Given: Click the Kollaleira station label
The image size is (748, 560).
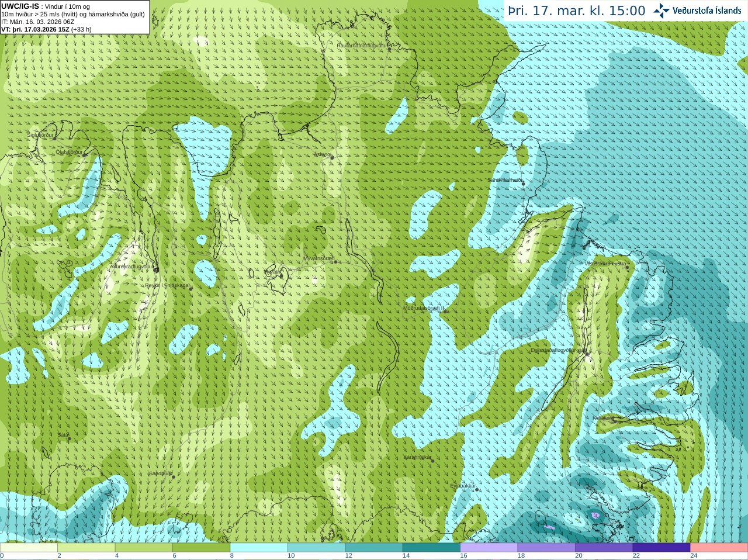Looking at the screenshot, I should tap(602, 418).
